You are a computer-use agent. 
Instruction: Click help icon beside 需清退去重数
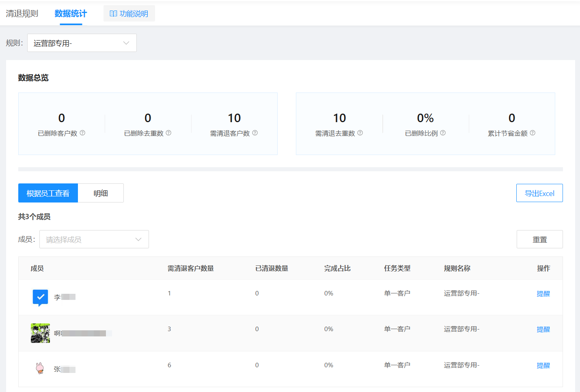coord(360,133)
